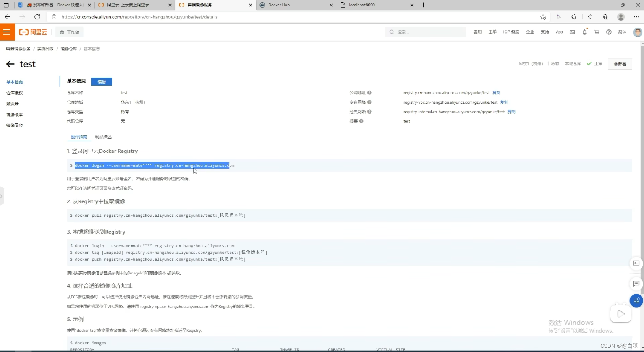644x352 pixels.
Task: Open the browser collections icon
Action: [605, 17]
